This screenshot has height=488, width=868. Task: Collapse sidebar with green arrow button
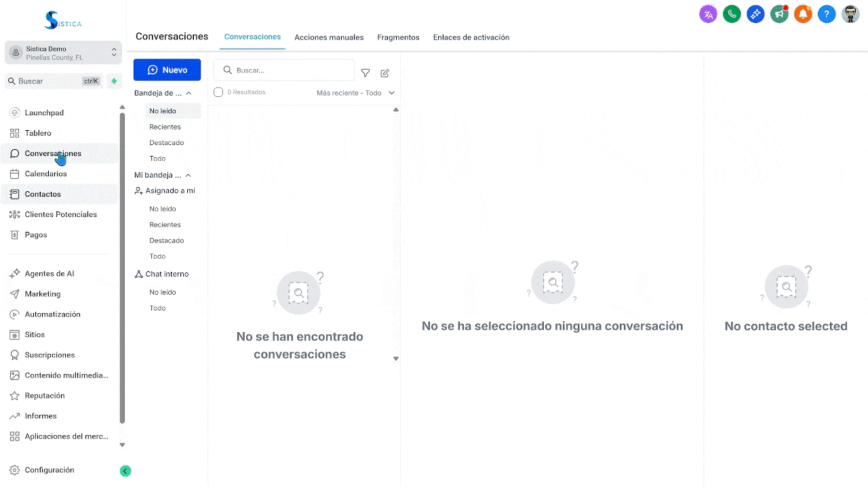pos(125,471)
